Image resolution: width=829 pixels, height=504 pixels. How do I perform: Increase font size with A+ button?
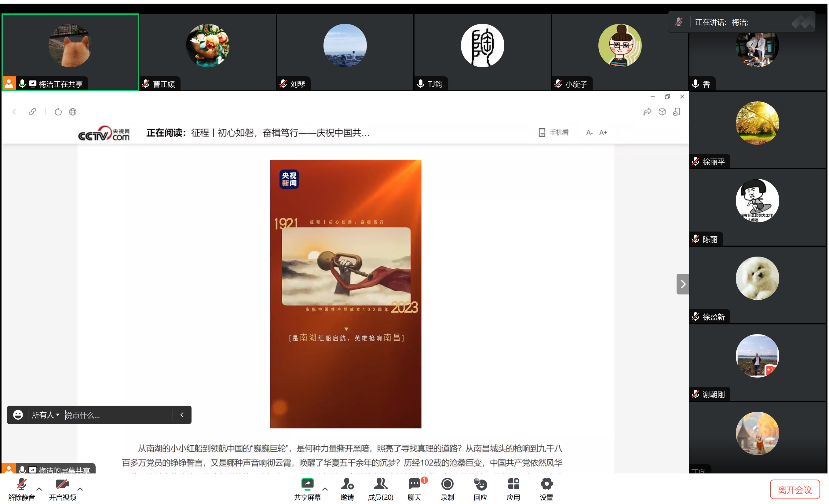(603, 133)
